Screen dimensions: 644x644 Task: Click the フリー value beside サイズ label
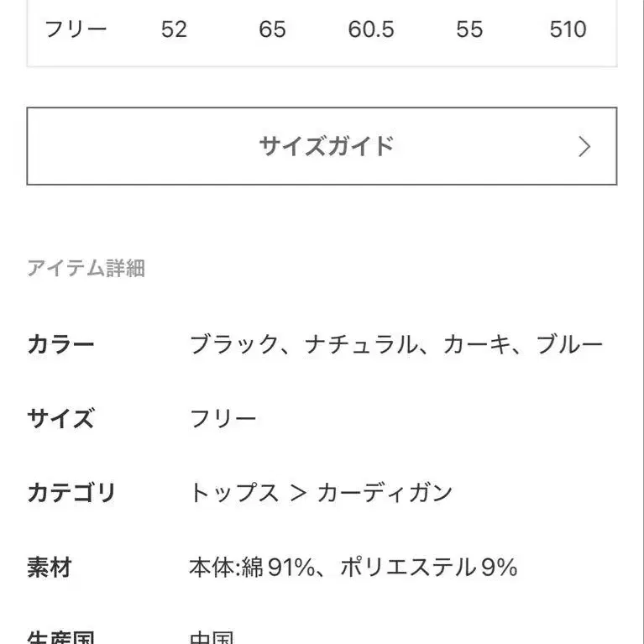(x=223, y=418)
